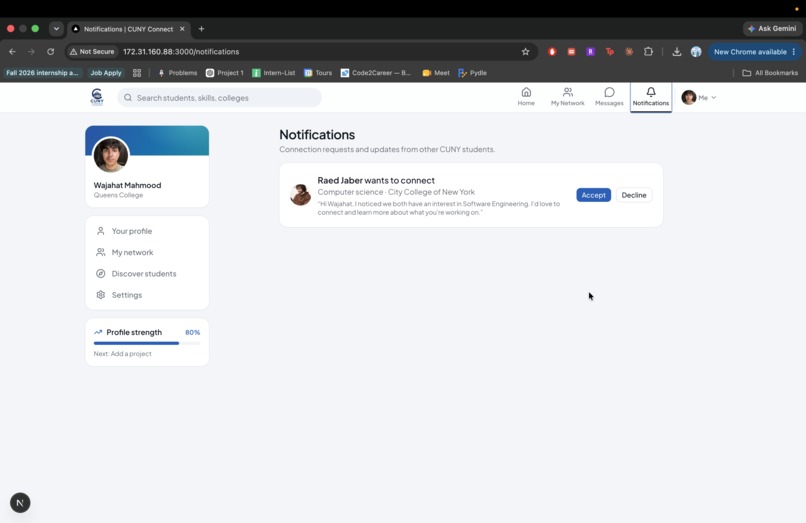This screenshot has height=523, width=806.
Task: Click the red shield extension icon
Action: tap(552, 51)
